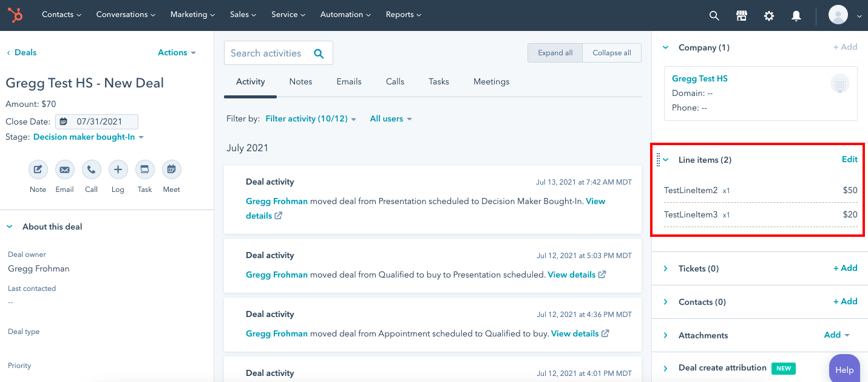Open the Service navigation menu
Image resolution: width=868 pixels, height=382 pixels.
(x=288, y=15)
